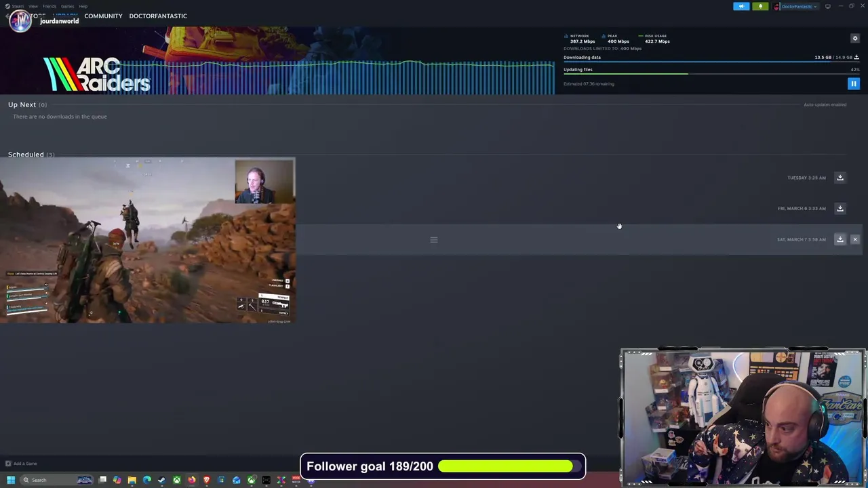Open Copilot from the taskbar
Screen dimensions: 868x488
coord(117,480)
